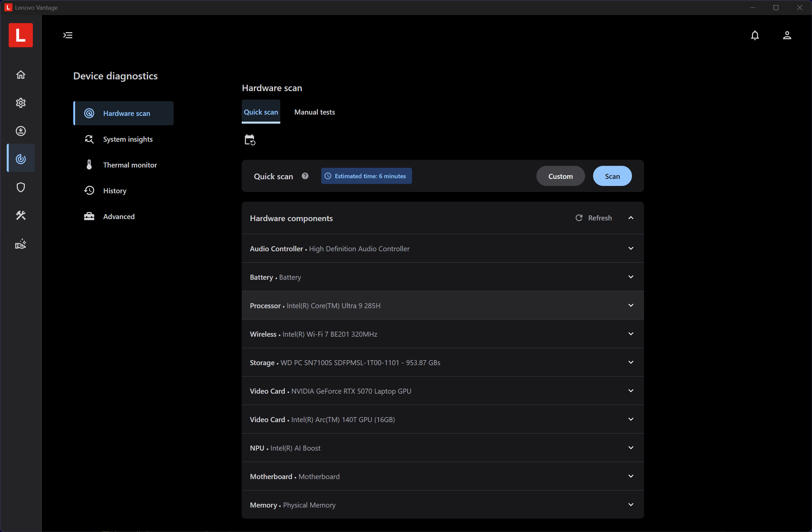Expand the Processor Intel Core Ultra row
This screenshot has height=532, width=812.
(x=443, y=306)
